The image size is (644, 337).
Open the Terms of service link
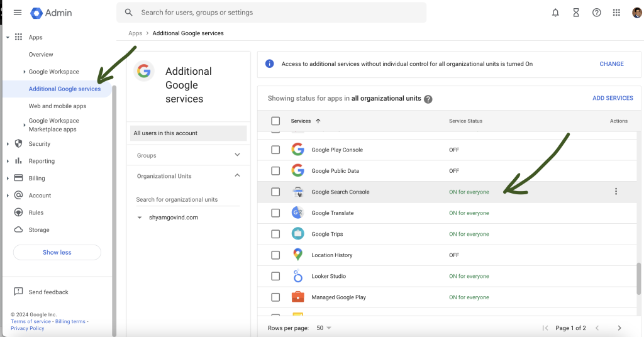tap(31, 321)
